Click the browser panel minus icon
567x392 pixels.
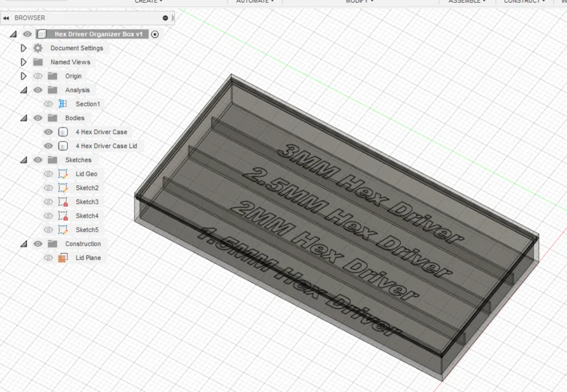point(165,18)
